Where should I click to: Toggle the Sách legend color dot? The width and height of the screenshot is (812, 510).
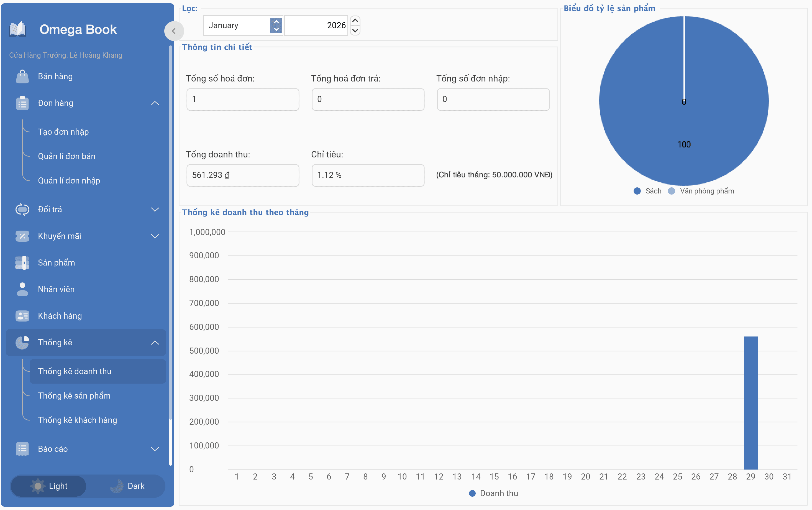(637, 191)
